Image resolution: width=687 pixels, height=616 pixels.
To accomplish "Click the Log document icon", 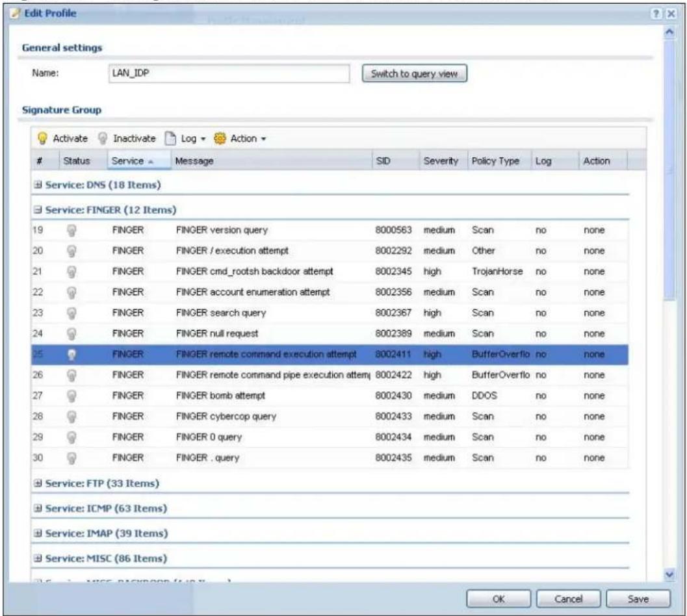I will (170, 138).
